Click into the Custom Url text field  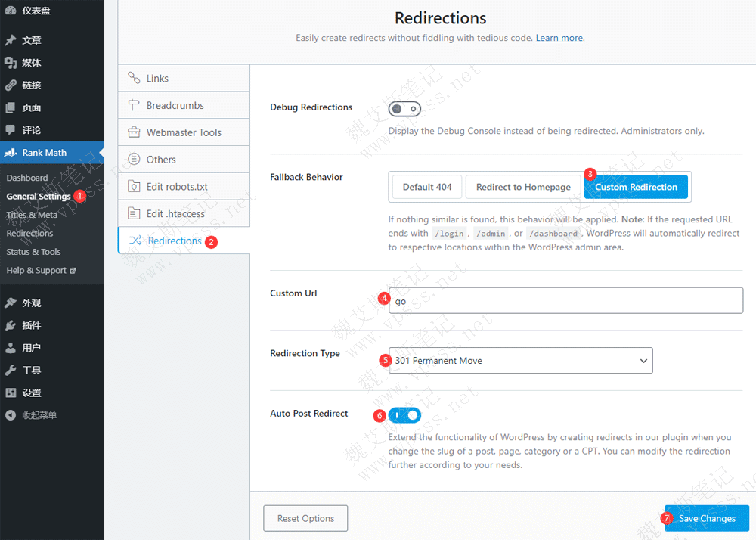point(565,301)
